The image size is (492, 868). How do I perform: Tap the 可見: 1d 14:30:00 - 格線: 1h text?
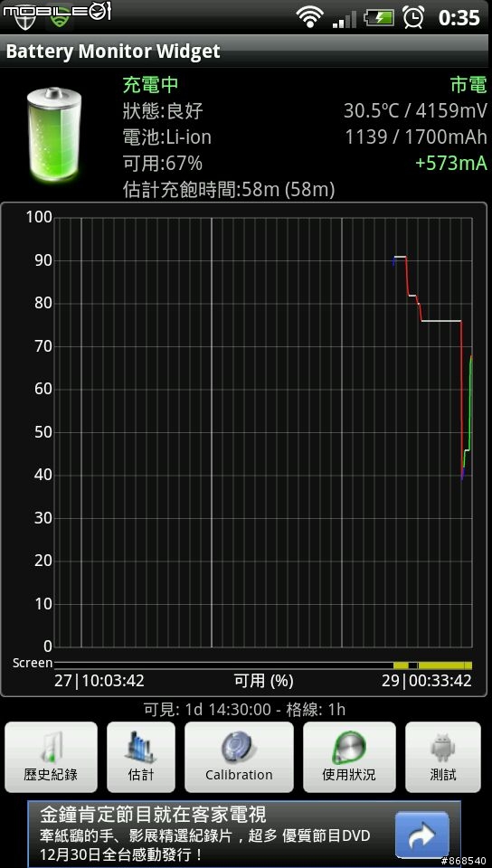244,709
